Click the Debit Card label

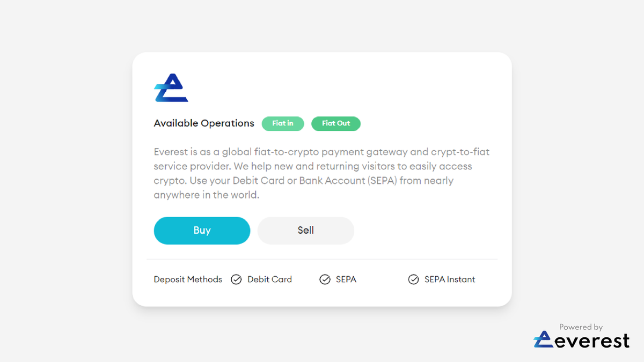[x=269, y=279]
